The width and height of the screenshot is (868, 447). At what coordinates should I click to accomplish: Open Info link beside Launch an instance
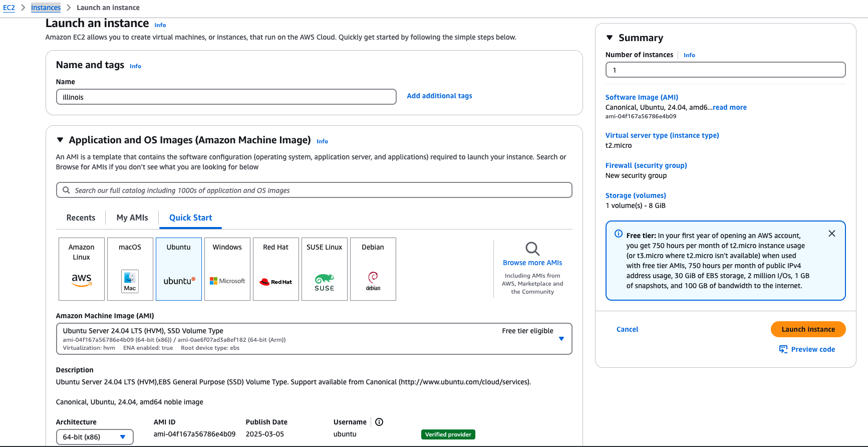tap(160, 25)
